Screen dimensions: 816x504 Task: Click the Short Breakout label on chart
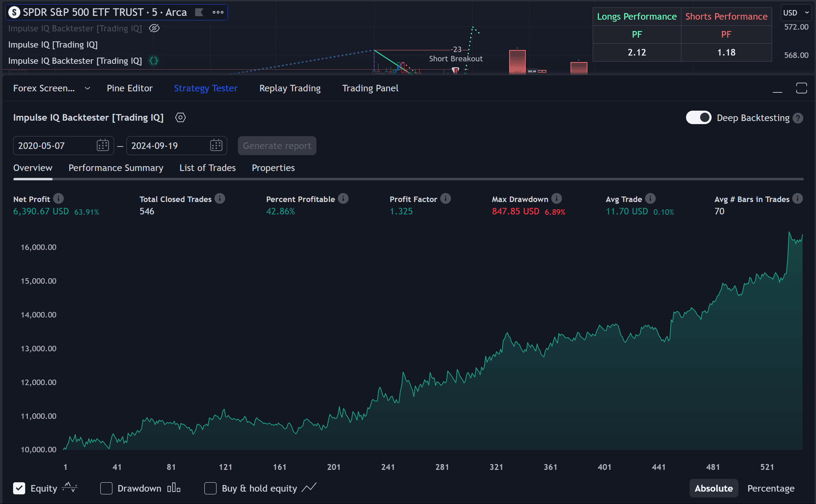click(456, 59)
